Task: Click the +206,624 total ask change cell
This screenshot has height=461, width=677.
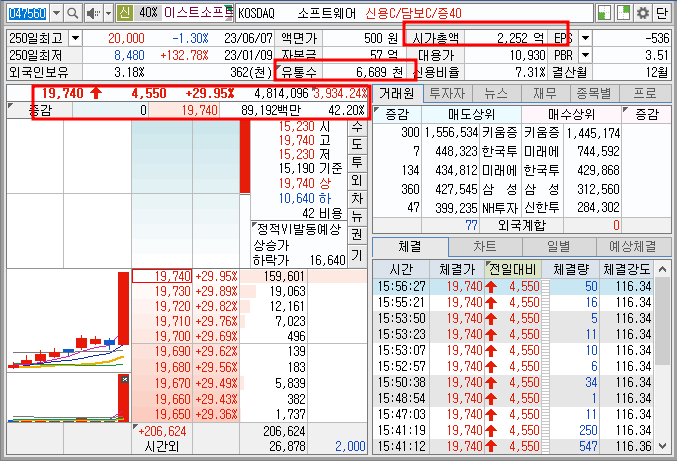Action: point(161,431)
